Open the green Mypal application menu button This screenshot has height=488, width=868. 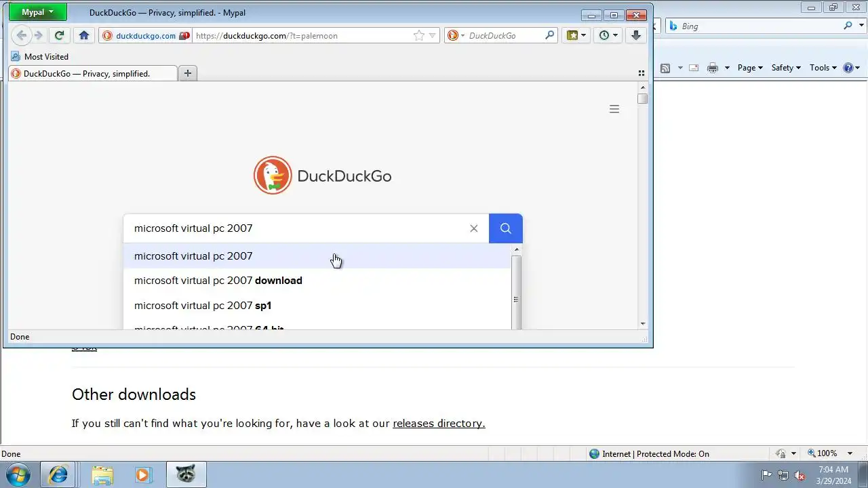pos(38,12)
